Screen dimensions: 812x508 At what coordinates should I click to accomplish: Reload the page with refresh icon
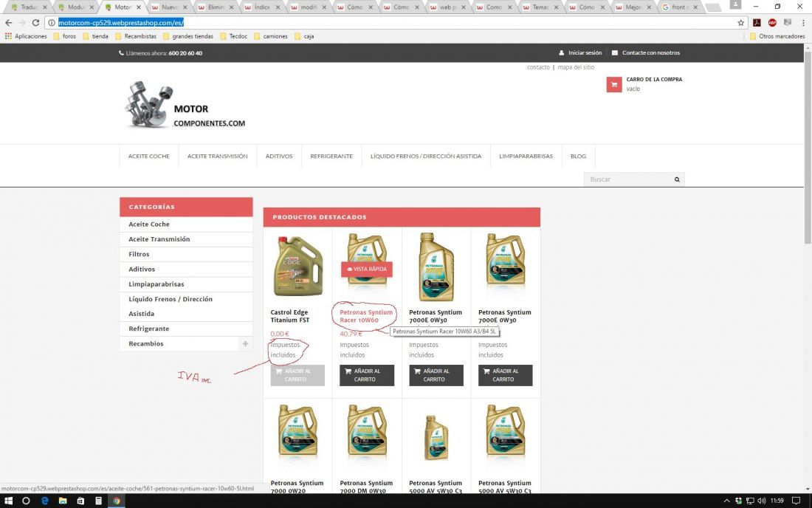35,23
